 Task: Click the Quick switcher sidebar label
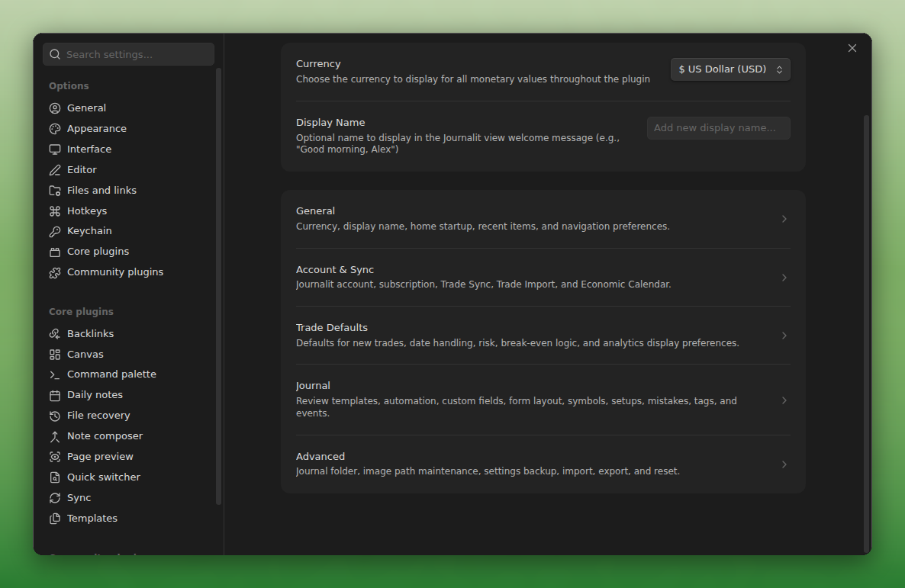point(104,477)
